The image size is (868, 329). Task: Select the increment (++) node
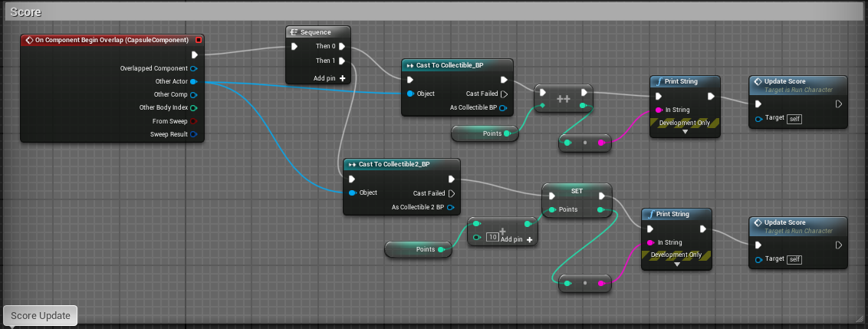point(563,99)
